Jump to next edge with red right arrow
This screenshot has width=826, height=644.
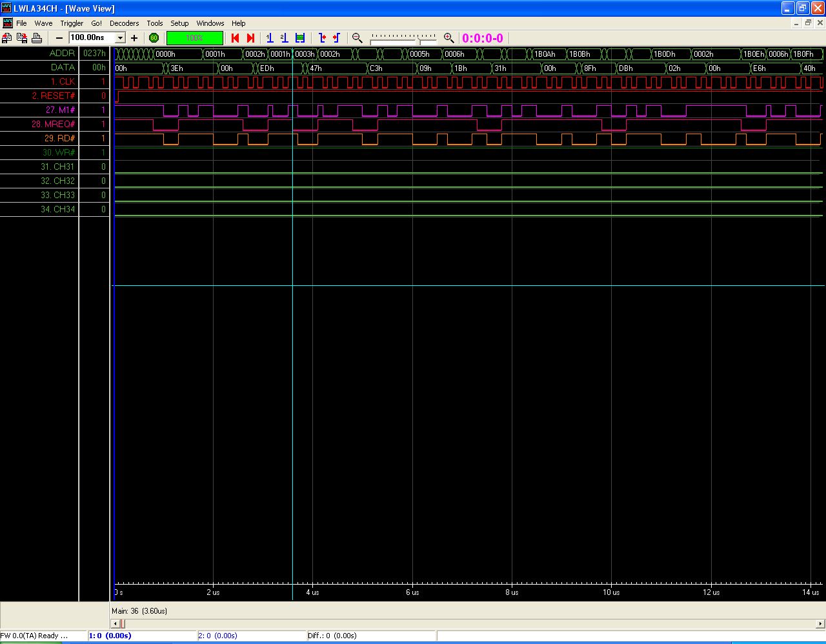[x=251, y=38]
